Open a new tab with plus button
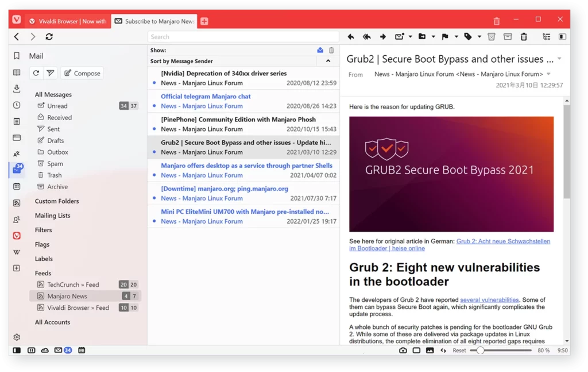 point(204,21)
